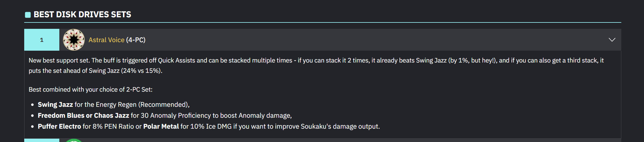Click the Best combined with your choice line
This screenshot has height=142, width=644.
90,90
